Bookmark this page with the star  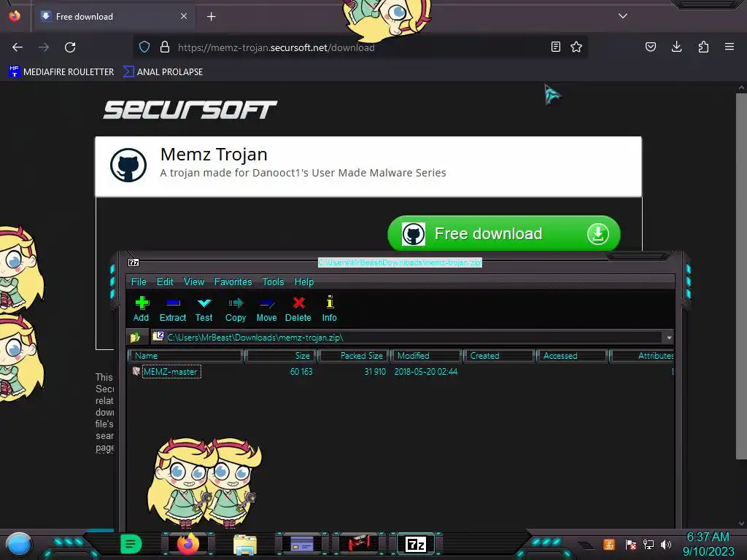(x=576, y=47)
